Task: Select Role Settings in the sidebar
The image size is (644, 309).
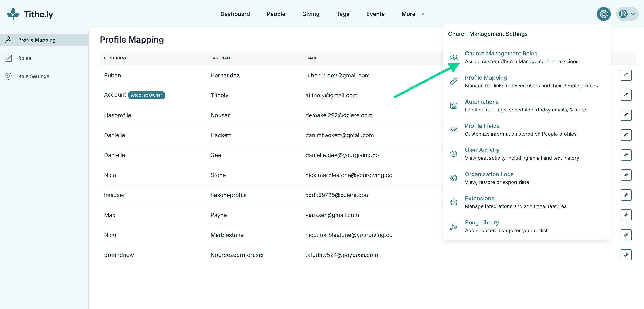Action: pos(44,76)
